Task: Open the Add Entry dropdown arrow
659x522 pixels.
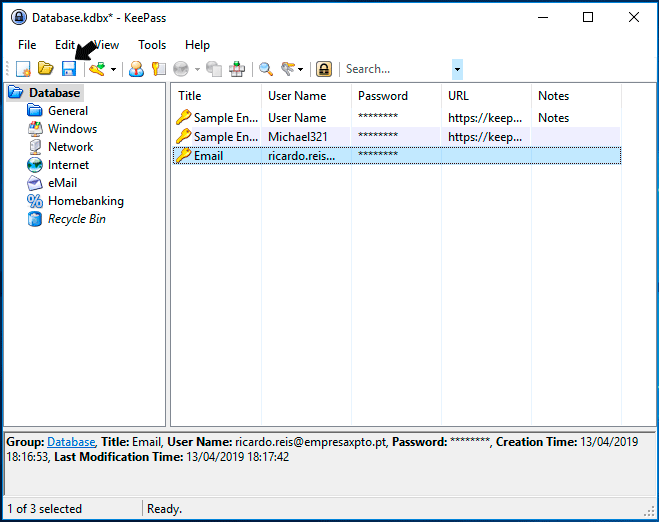Action: coord(113,69)
